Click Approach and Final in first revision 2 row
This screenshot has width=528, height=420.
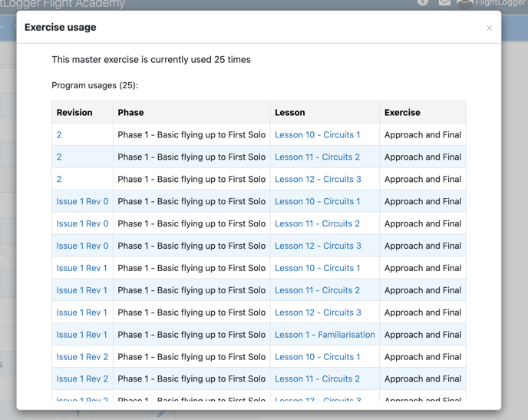(x=423, y=134)
